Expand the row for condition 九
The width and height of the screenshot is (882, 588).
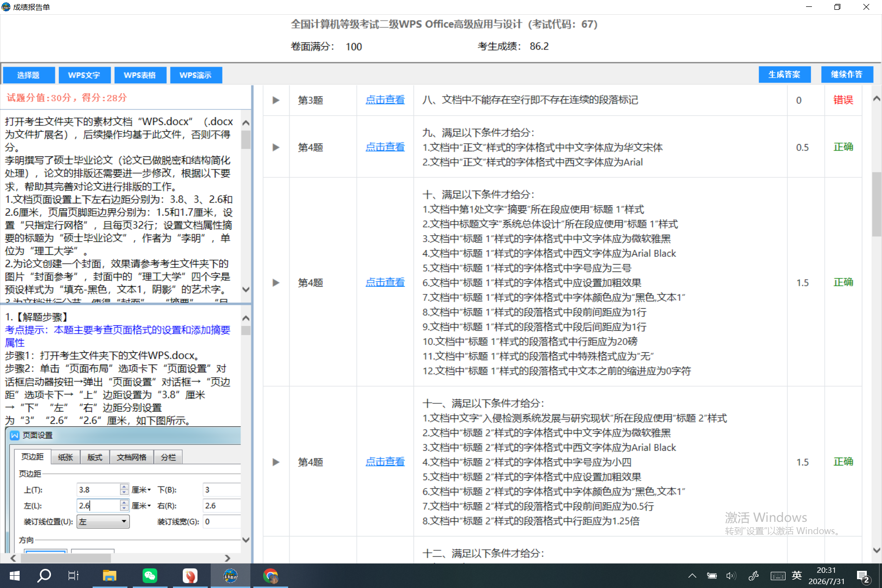pos(276,147)
